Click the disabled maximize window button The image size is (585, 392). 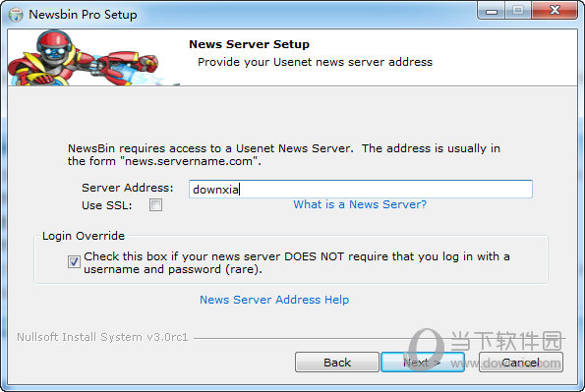(x=518, y=11)
